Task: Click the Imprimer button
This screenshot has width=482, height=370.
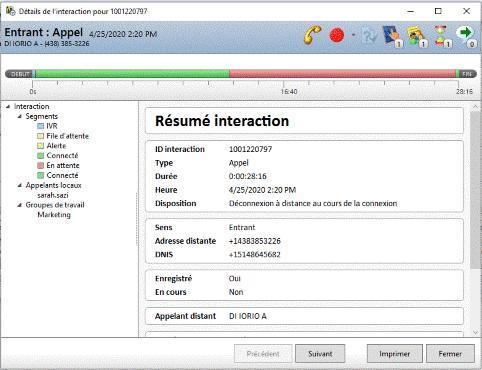Action: pos(395,354)
